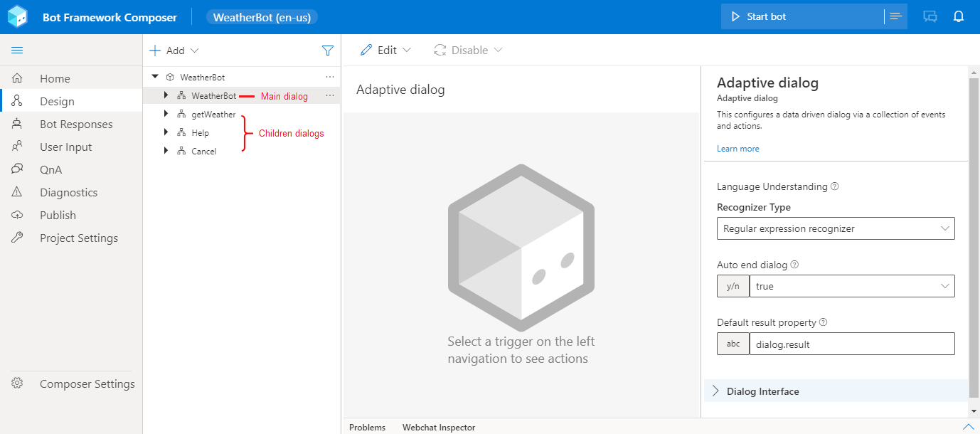Click the Adaptive dialog heading in properties
The image size is (980, 434).
point(767,83)
